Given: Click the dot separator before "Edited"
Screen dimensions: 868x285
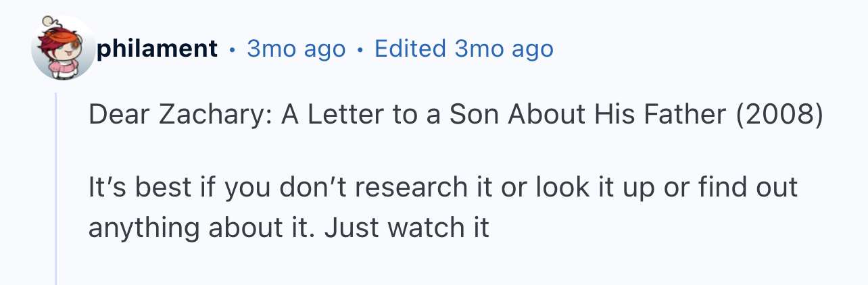Looking at the screenshot, I should (x=360, y=49).
